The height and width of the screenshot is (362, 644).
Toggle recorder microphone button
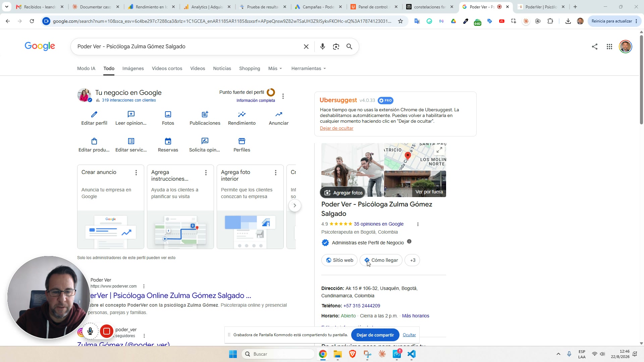pos(90,331)
